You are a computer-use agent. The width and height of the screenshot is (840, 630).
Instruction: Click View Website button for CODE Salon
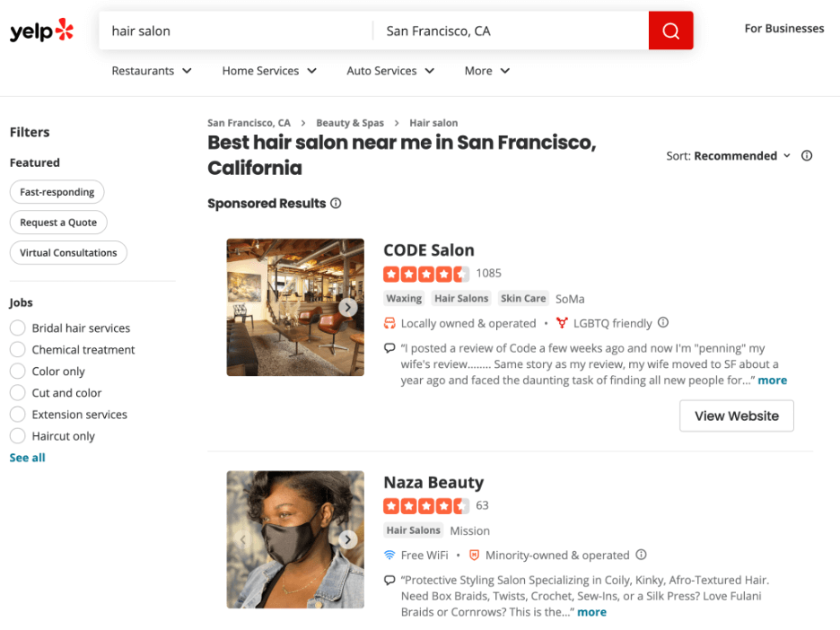[x=737, y=416]
